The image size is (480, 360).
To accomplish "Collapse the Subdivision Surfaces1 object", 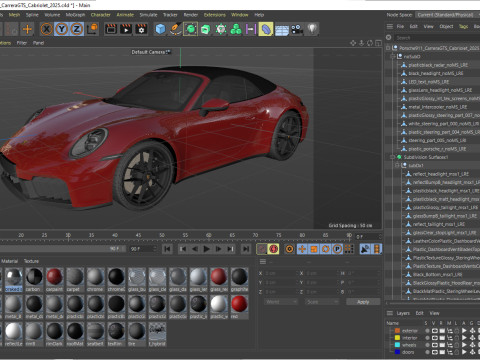I will [x=393, y=157].
